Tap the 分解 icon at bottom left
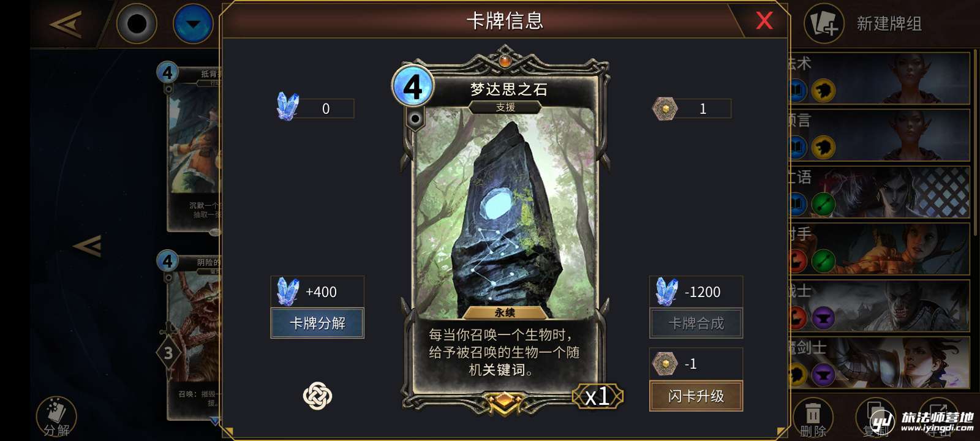Image resolution: width=980 pixels, height=441 pixels. point(56,417)
